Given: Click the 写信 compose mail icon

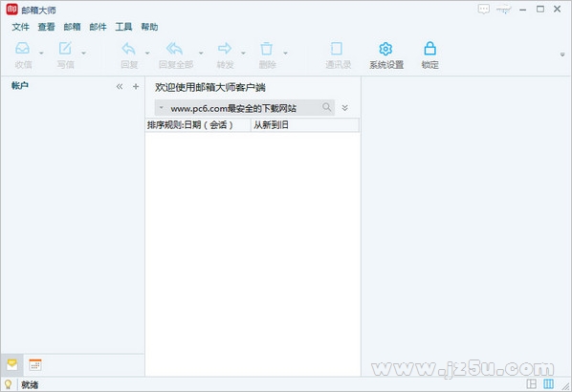Looking at the screenshot, I should (65, 49).
